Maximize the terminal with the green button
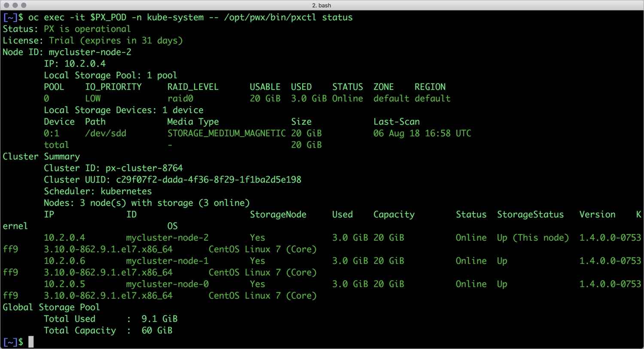The height and width of the screenshot is (349, 644). coord(23,5)
